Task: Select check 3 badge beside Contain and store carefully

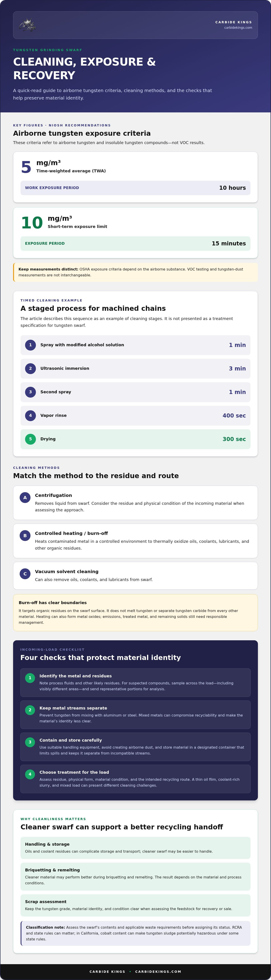Action: point(30,742)
